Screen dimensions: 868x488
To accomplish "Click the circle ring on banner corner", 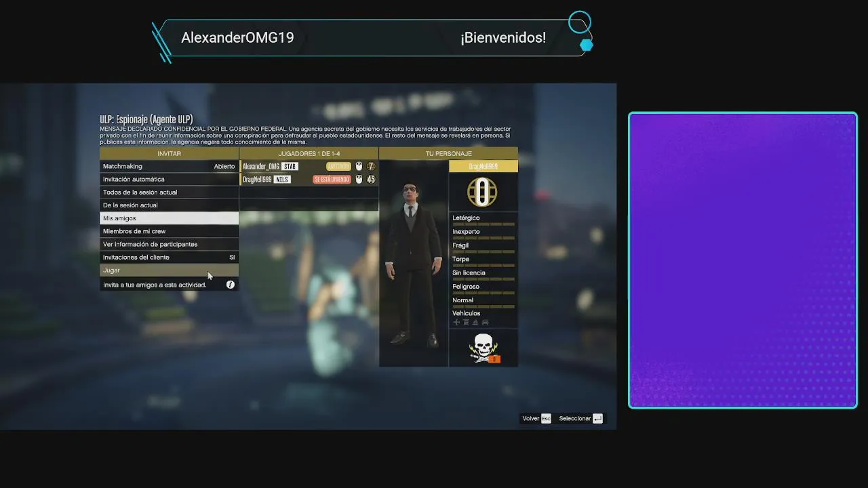I will pyautogui.click(x=580, y=22).
